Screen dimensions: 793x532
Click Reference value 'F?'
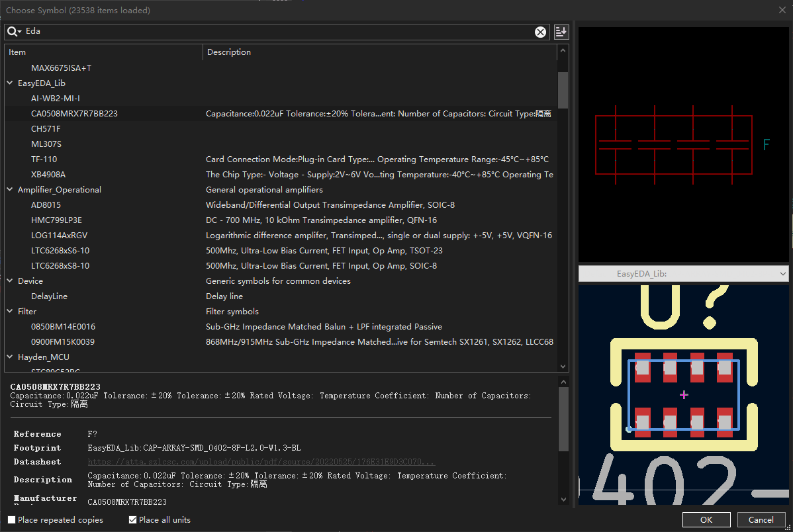click(x=92, y=433)
